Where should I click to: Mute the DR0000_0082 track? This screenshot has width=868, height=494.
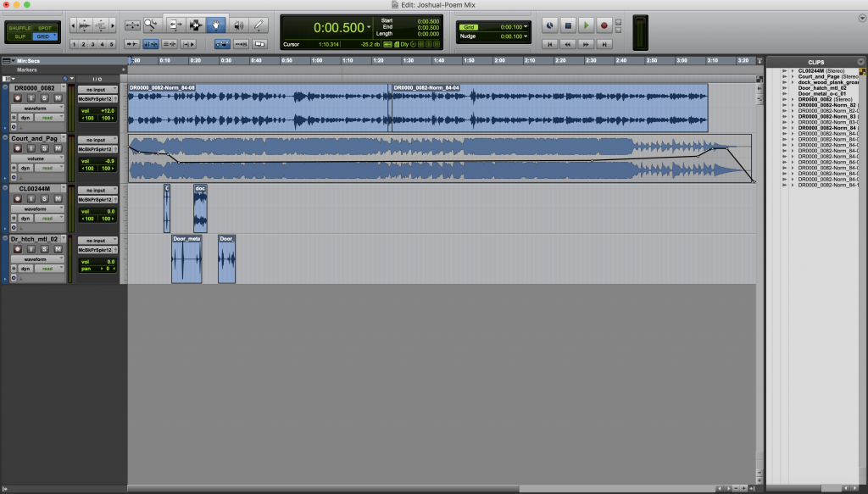tap(58, 98)
